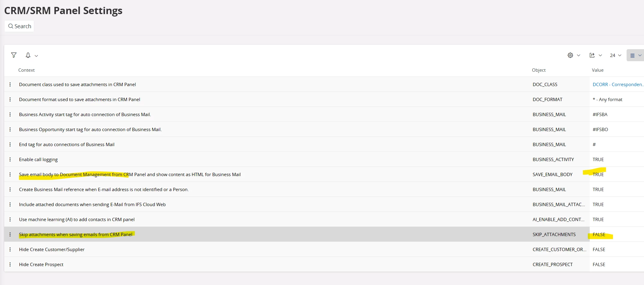Open row menu for Enable call logging

(x=10, y=159)
